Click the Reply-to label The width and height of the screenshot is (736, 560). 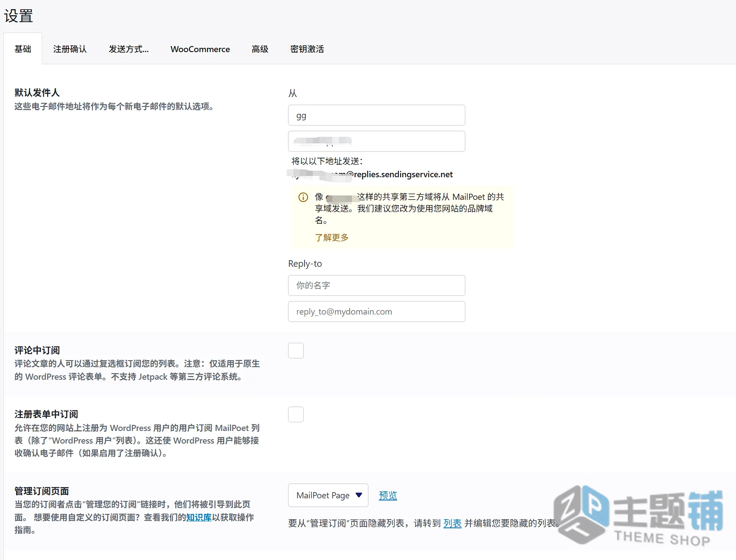(x=305, y=264)
